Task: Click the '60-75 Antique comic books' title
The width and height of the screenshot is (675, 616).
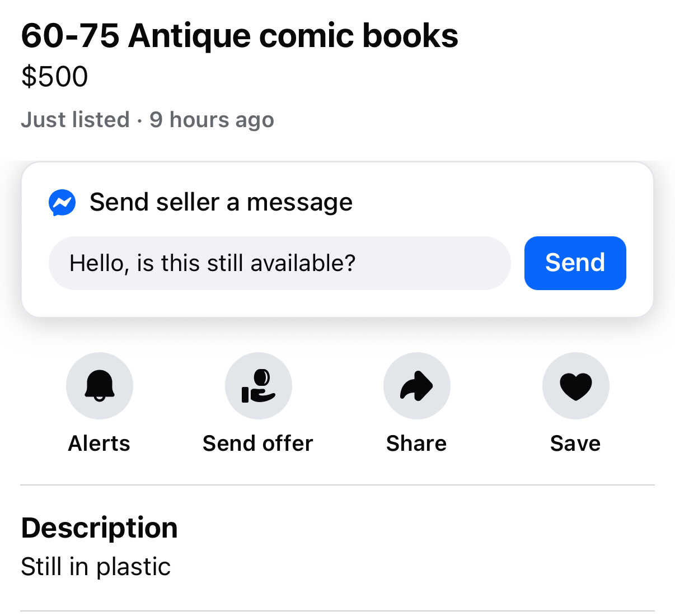Action: [240, 36]
